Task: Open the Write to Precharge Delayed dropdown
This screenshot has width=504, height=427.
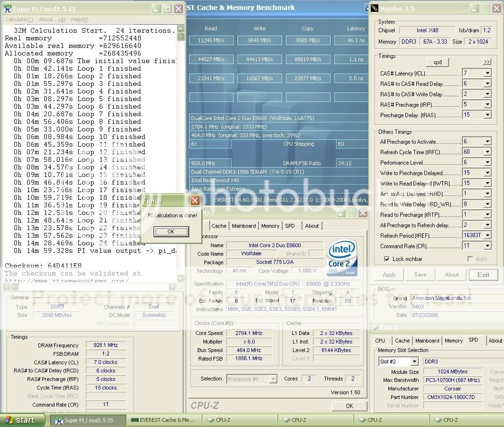Action: click(x=487, y=173)
